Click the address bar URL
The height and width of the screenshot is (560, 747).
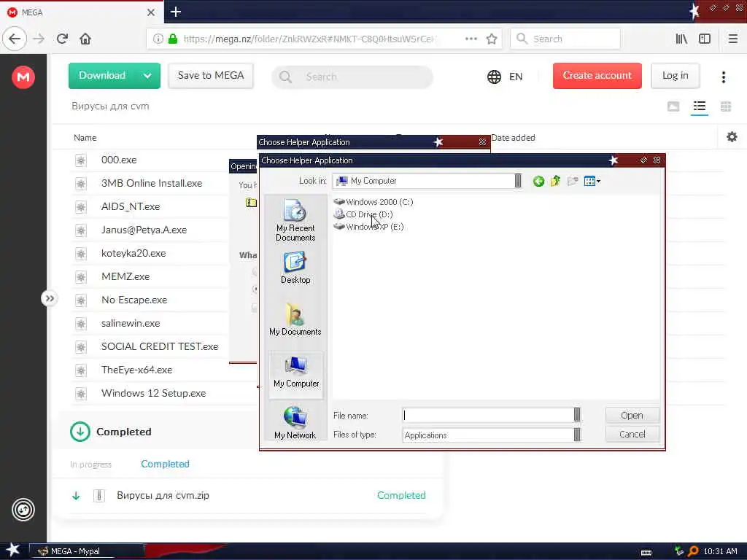(309, 39)
